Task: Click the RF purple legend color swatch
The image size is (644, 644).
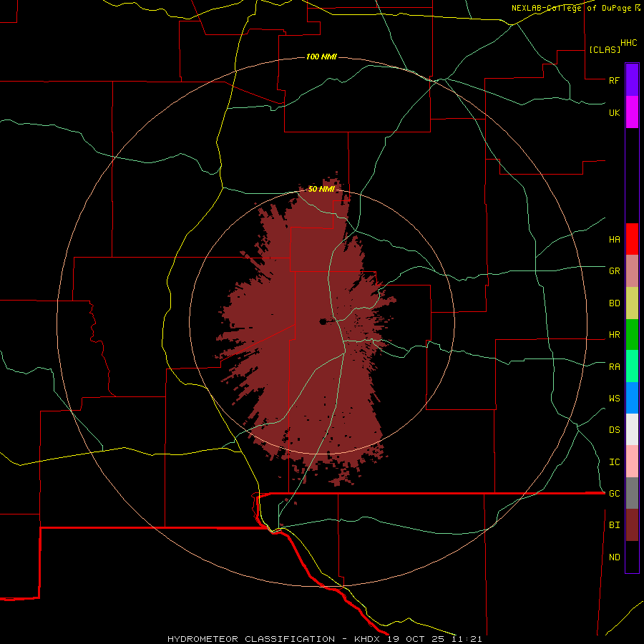Action: pyautogui.click(x=632, y=79)
